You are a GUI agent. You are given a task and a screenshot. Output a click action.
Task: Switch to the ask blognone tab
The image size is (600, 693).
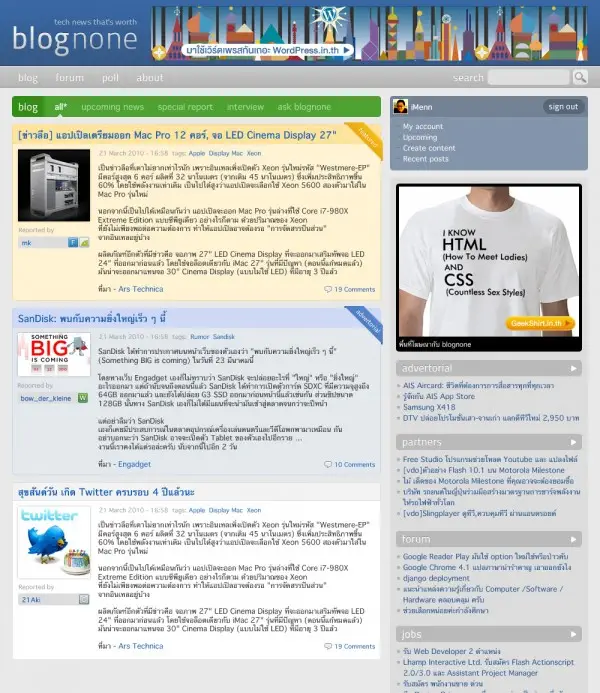(x=304, y=107)
